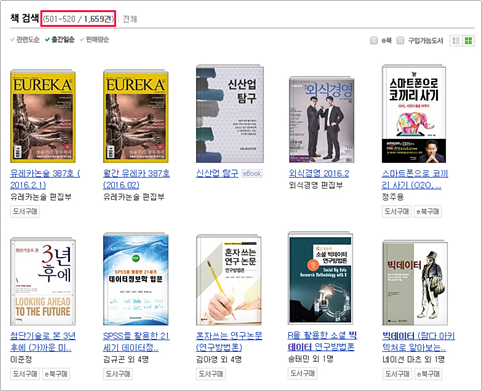Open the 신산업 탐구 book cover
The width and height of the screenshot is (482, 391).
[x=230, y=114]
